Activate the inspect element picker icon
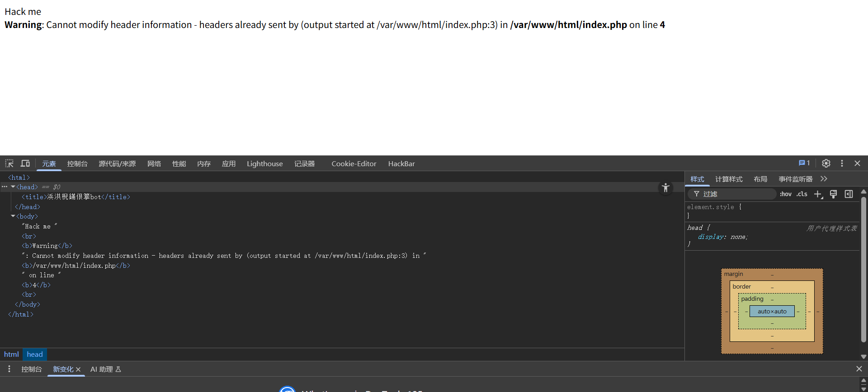868x392 pixels. pos(9,163)
